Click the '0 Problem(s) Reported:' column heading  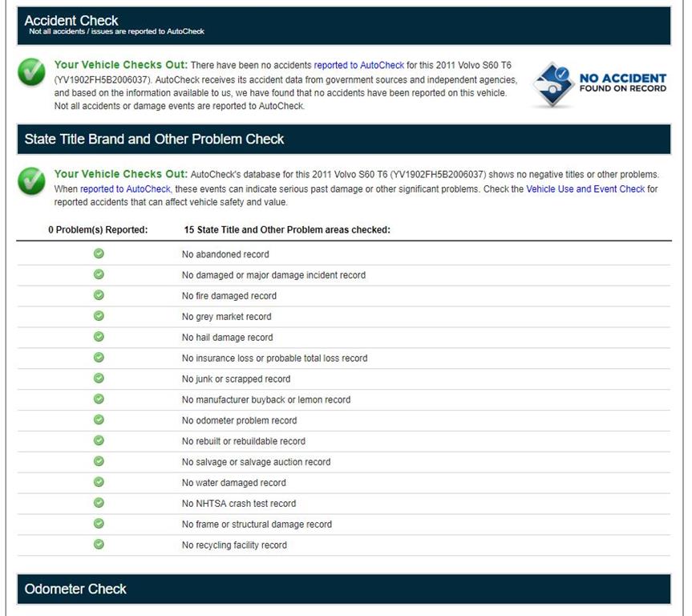(x=98, y=230)
